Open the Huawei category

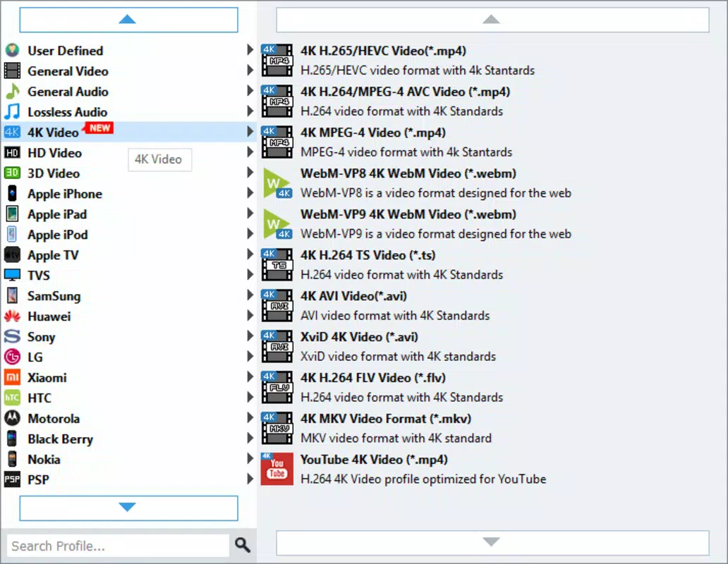coord(129,316)
